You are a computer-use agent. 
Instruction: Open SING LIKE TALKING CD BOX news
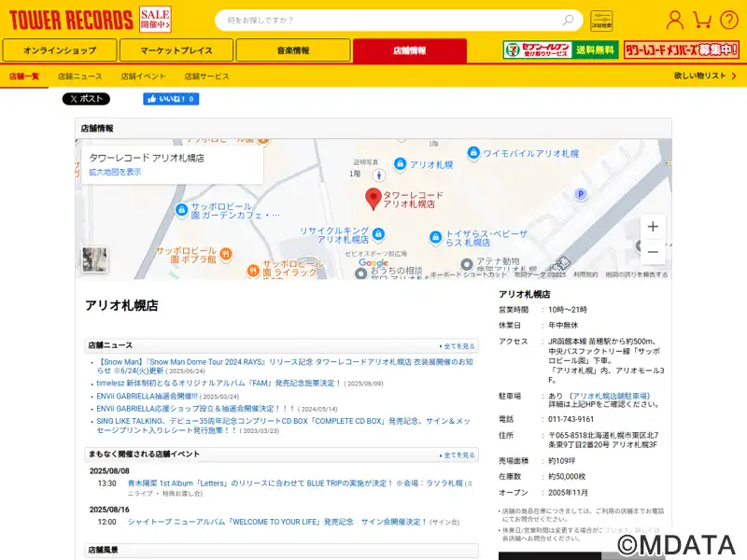[x=283, y=426]
